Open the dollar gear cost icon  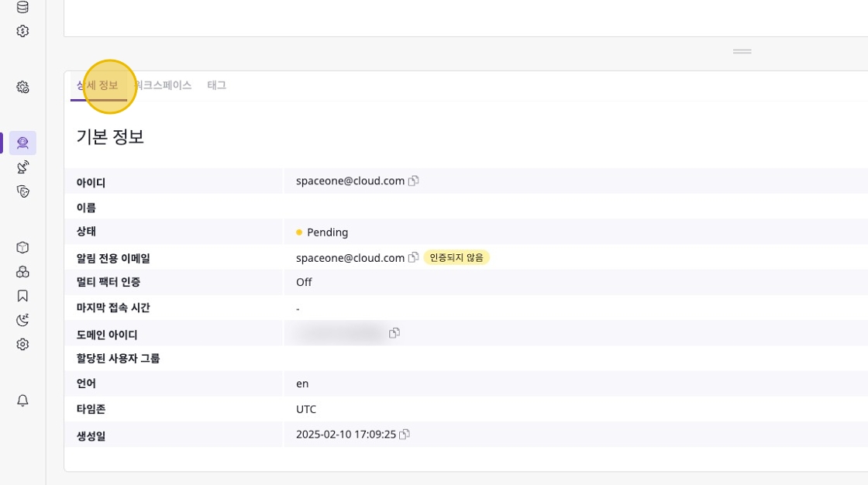[22, 31]
